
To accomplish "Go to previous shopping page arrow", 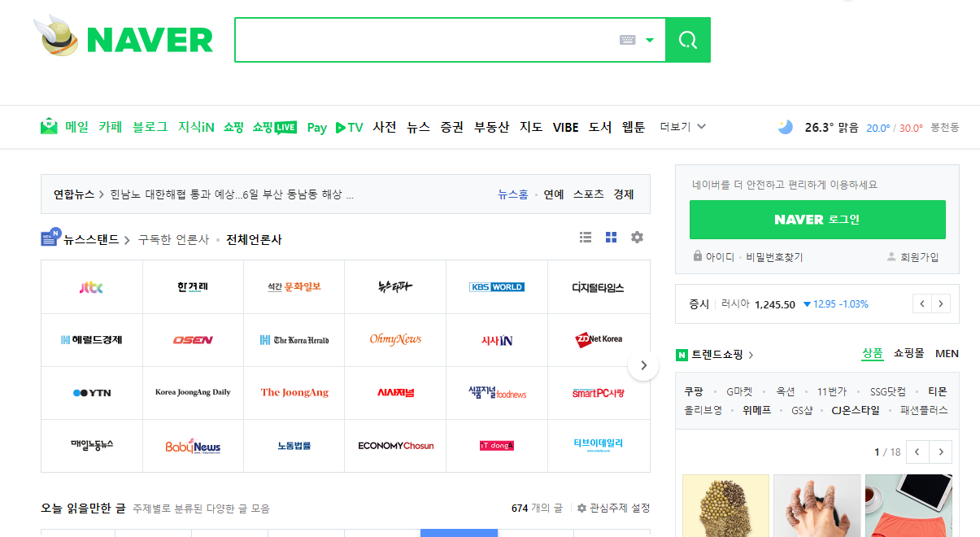I will click(918, 452).
